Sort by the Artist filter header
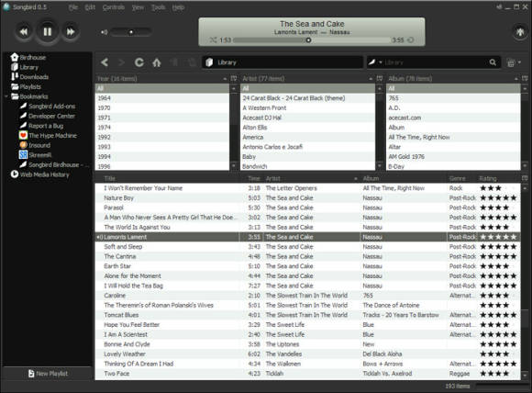Viewport: 532px width, 393px height. coord(307,78)
